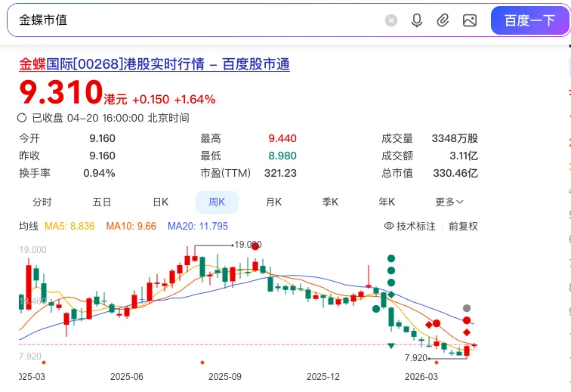The width and height of the screenshot is (571, 392).
Task: Click the 总市值 330.46亿 value
Action: (455, 173)
